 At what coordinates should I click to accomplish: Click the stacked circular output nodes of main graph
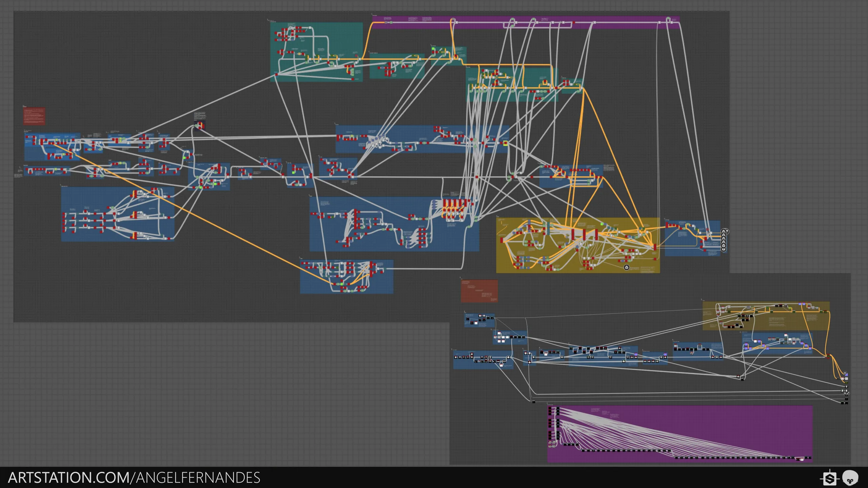[x=724, y=240]
